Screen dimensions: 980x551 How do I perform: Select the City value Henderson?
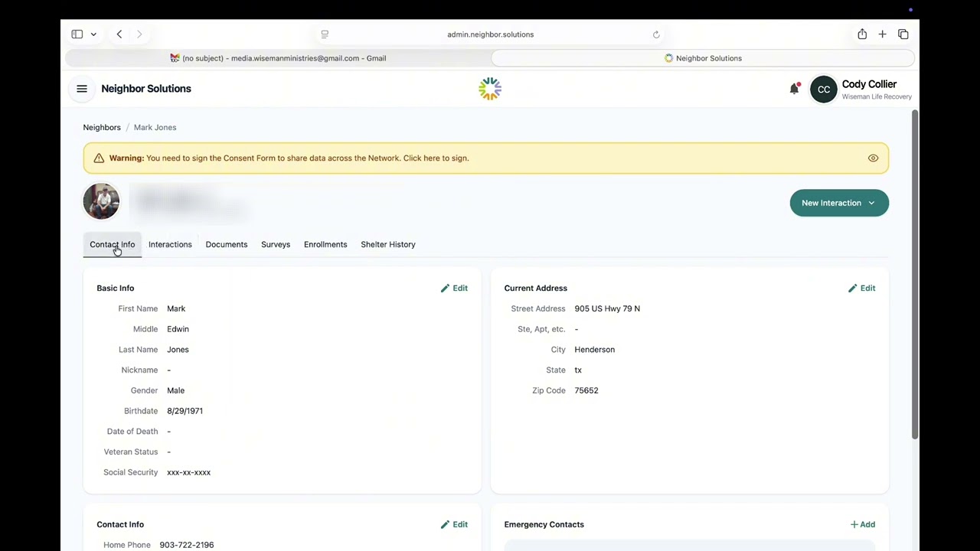tap(594, 350)
